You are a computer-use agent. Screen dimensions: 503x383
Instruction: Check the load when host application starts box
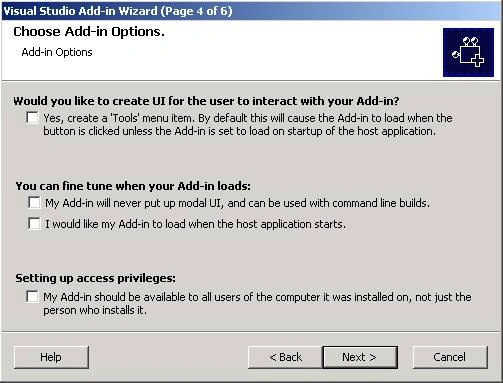(x=34, y=223)
